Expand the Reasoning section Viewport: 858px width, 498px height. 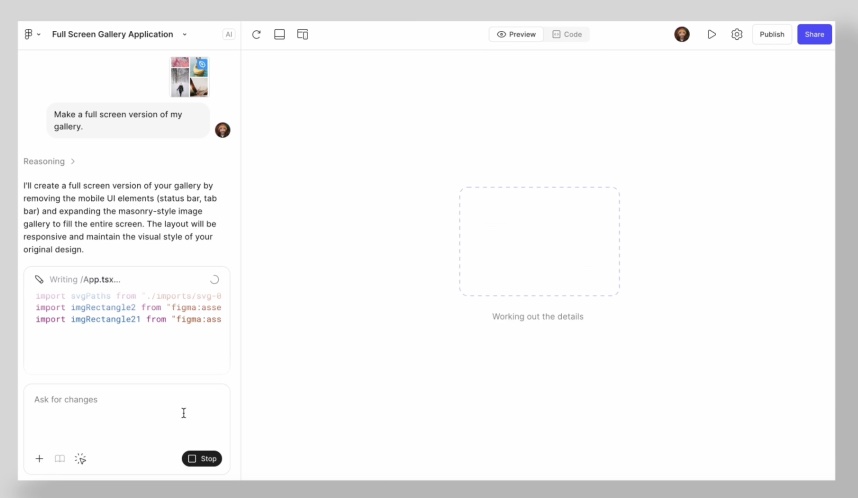pos(49,161)
